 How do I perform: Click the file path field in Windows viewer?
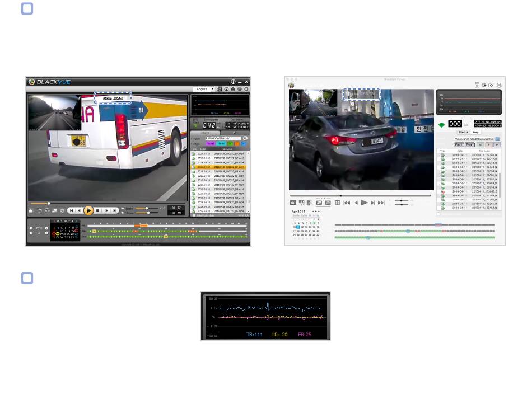click(223, 138)
